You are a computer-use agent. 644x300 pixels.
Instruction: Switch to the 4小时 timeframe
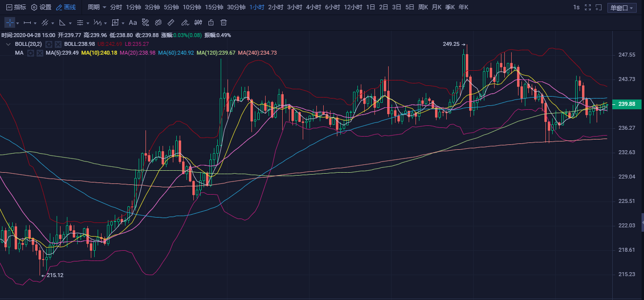click(x=314, y=7)
